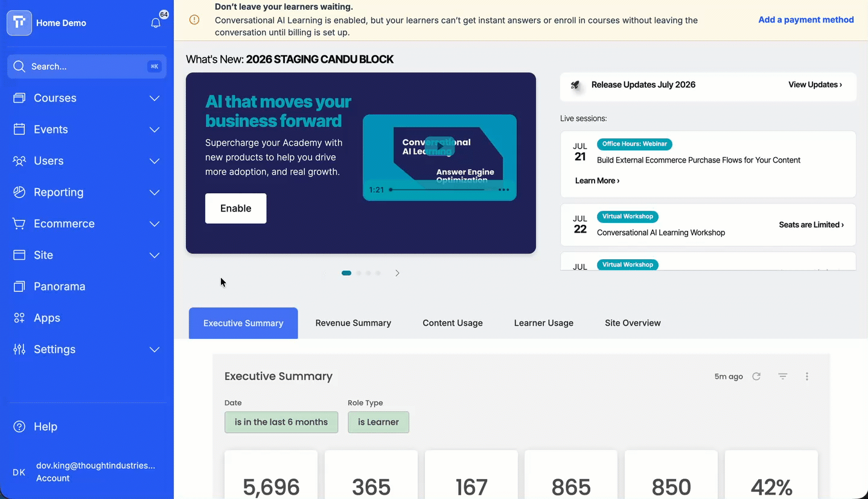The width and height of the screenshot is (868, 499).
Task: Expand the Reporting menu chevron
Action: [155, 192]
